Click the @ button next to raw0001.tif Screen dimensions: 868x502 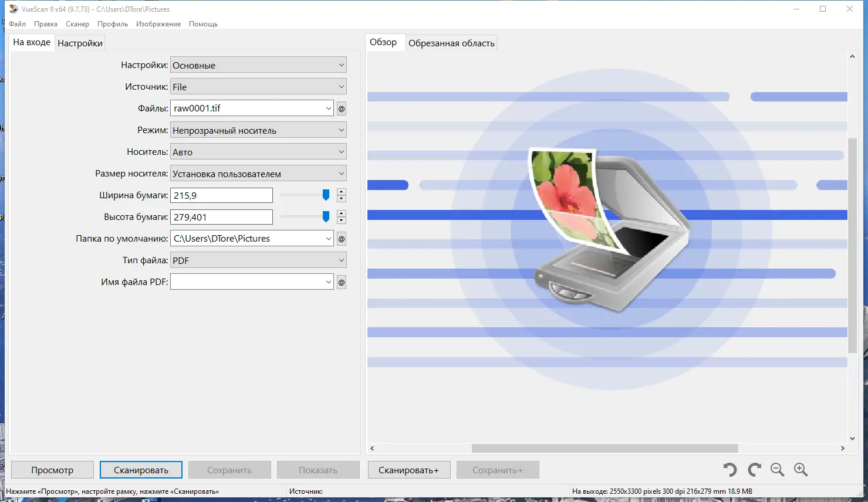[342, 108]
